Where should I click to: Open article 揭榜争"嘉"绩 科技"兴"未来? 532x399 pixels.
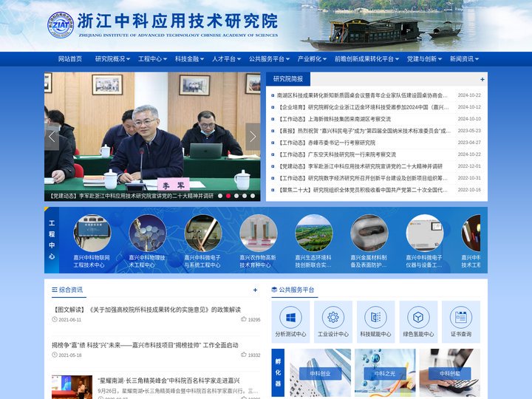145,345
